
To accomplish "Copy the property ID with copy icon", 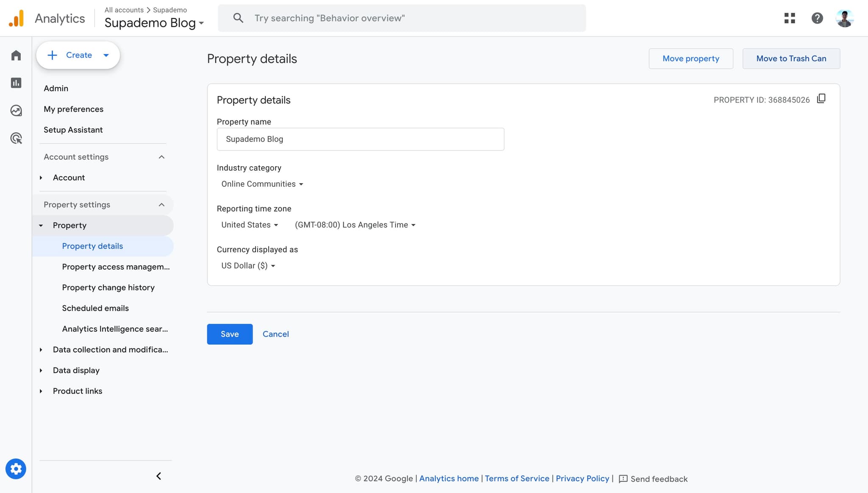I will click(x=821, y=99).
